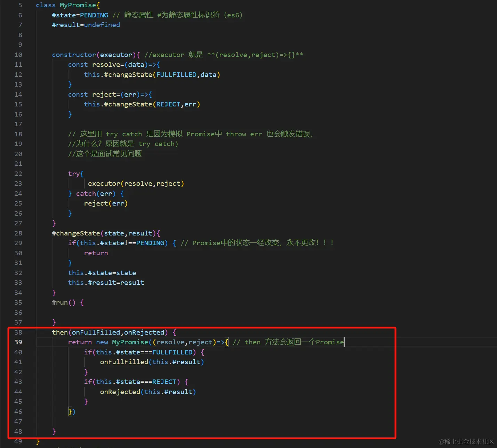This screenshot has height=448, width=497.
Task: Click #changeState method definition on line 28
Action: click(106, 233)
